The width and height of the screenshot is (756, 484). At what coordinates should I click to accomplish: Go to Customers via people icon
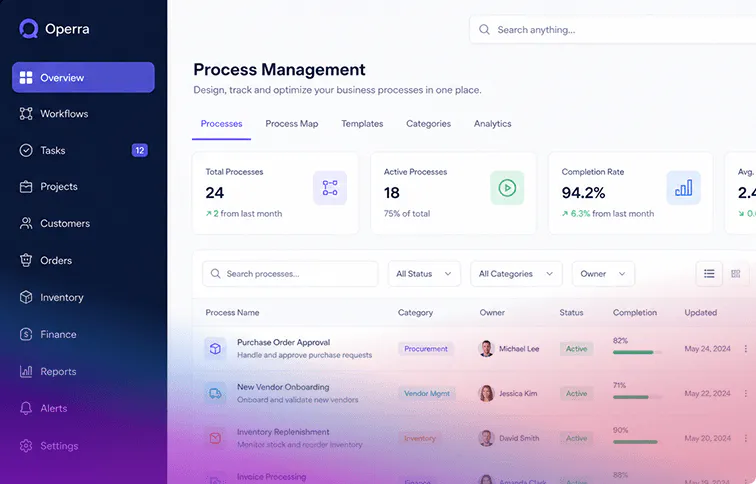(x=26, y=223)
